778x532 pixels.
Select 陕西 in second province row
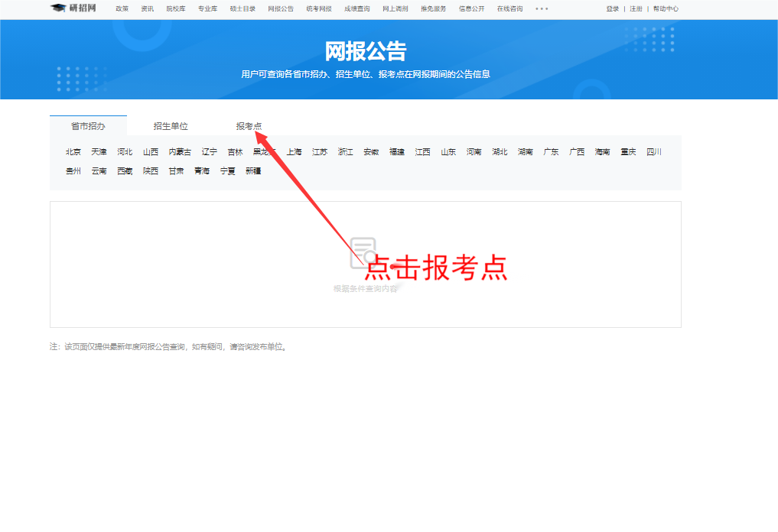click(x=151, y=171)
